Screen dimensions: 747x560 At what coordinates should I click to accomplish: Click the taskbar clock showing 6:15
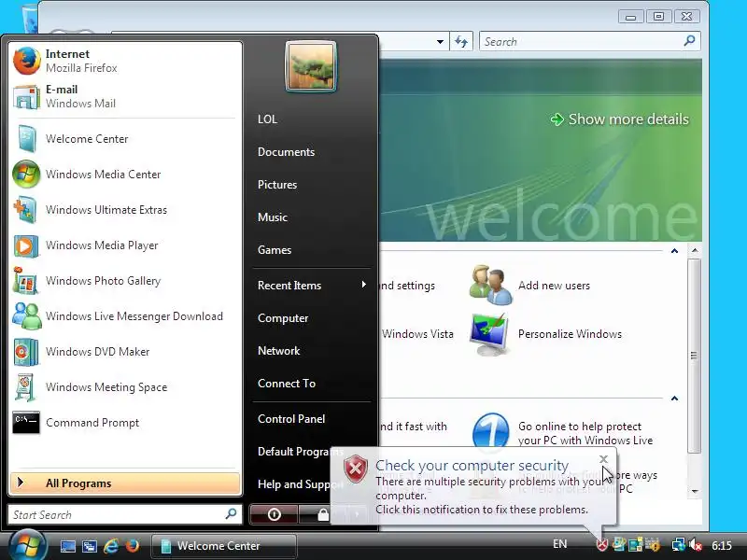[722, 545]
